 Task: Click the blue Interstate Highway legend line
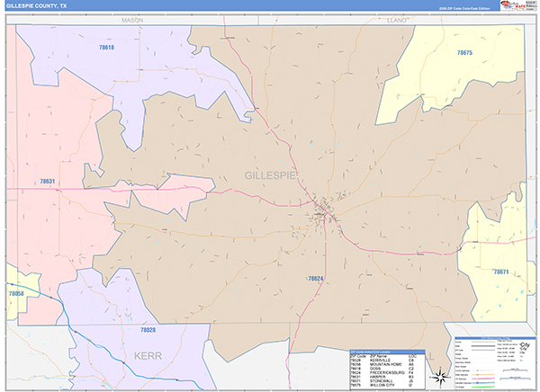point(482,383)
